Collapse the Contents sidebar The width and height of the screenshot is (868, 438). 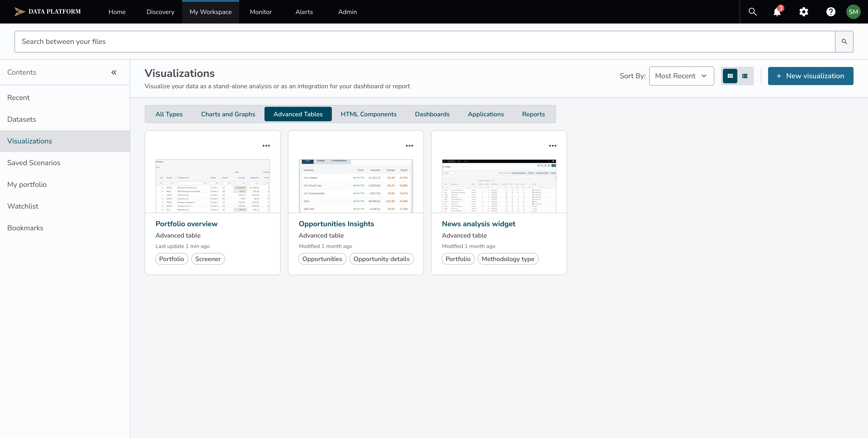click(114, 72)
